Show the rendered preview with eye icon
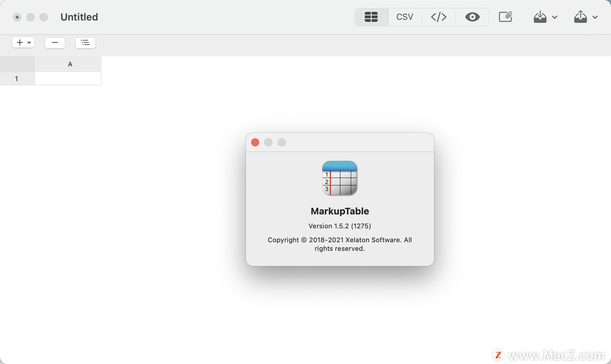Viewport: 611px width, 364px height. pyautogui.click(x=472, y=17)
